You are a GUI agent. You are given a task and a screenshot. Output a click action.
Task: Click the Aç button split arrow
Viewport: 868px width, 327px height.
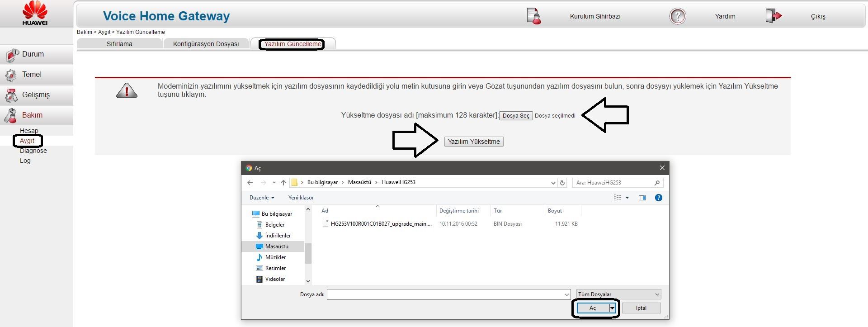point(612,308)
